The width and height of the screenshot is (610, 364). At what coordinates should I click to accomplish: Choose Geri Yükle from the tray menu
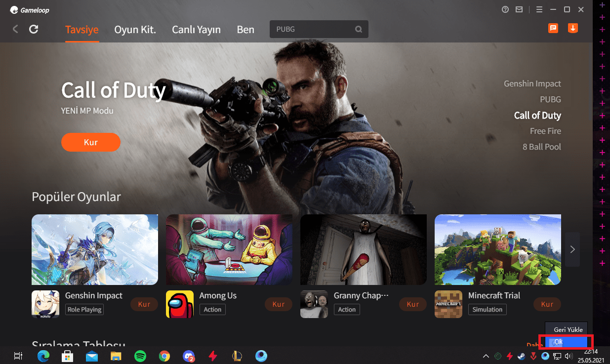point(567,329)
